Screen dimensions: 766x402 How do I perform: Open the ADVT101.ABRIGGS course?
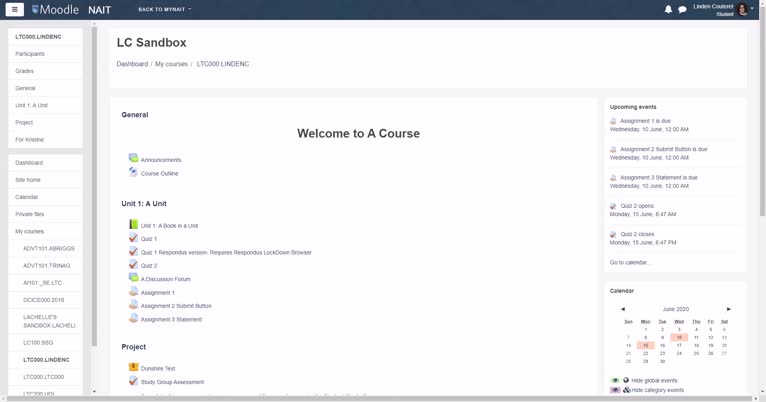pyautogui.click(x=49, y=248)
